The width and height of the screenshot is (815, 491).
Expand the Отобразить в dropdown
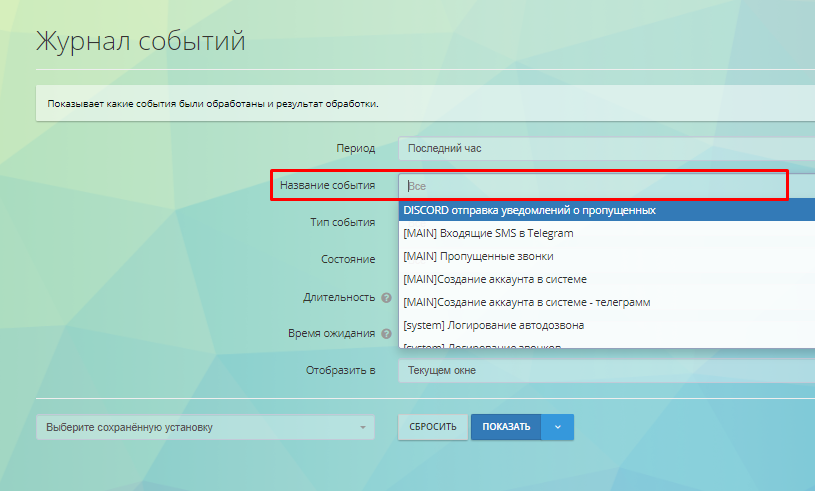tap(605, 371)
